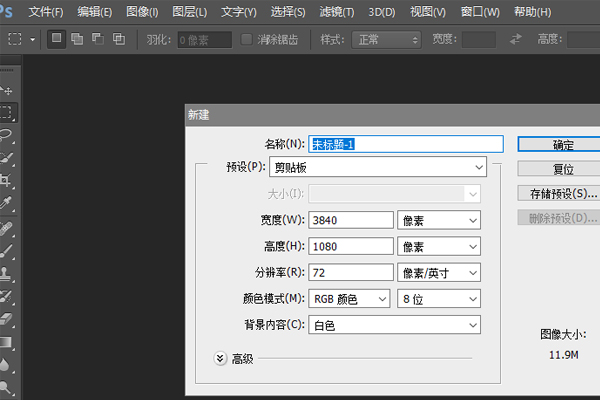
Task: Open the 文字(Y) menu
Action: click(x=238, y=12)
